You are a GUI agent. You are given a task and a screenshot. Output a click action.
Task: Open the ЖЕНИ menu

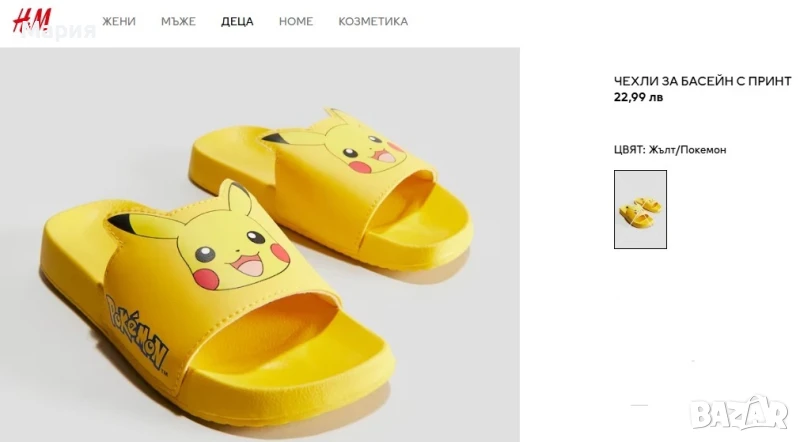(x=119, y=21)
